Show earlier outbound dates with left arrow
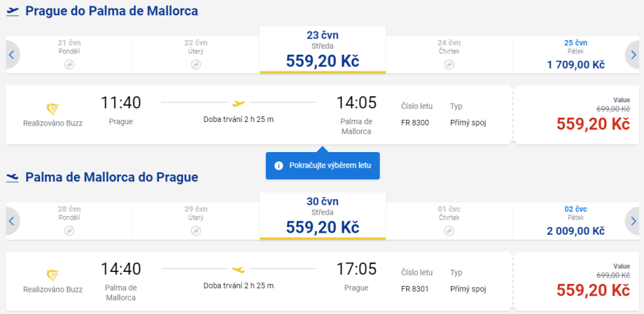The width and height of the screenshot is (644, 314). coord(11,55)
